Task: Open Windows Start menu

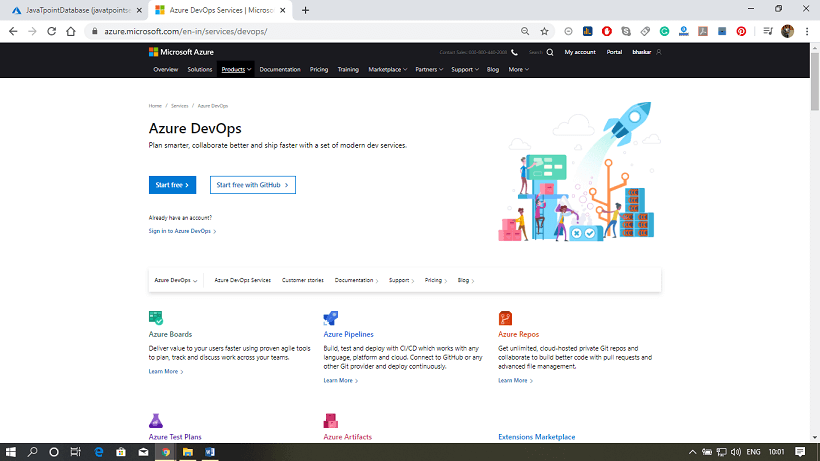Action: click(10, 452)
